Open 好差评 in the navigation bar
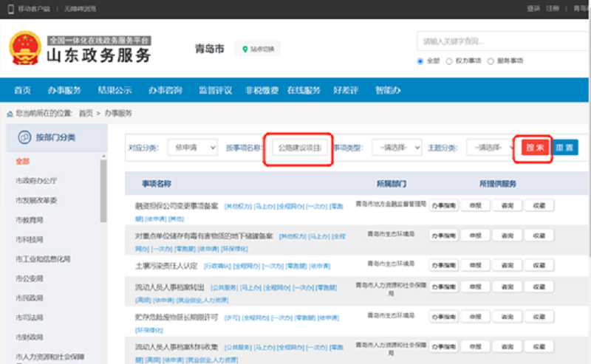 click(346, 90)
